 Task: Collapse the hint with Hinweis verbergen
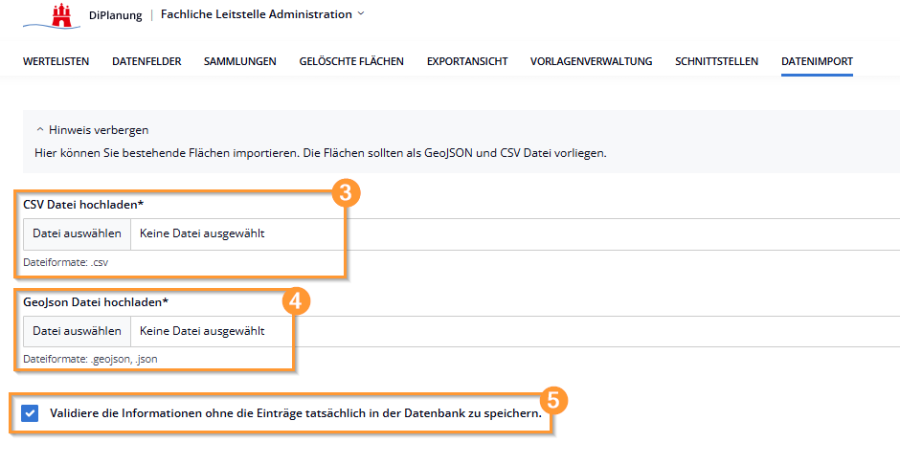coord(98,130)
